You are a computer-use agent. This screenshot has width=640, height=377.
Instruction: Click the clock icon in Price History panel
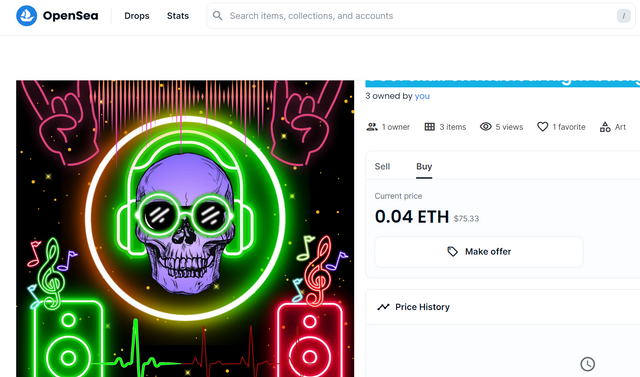(587, 364)
